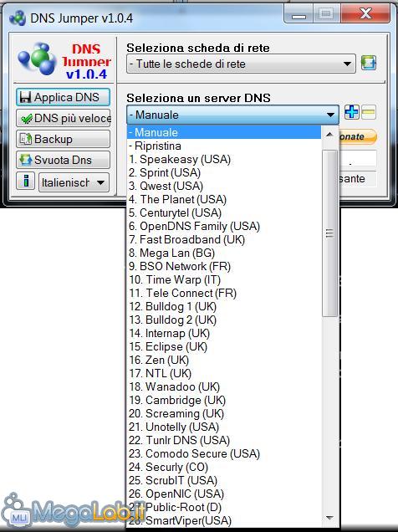Click the blue plus add DNS icon
Image resolution: width=398 pixels, height=532 pixels.
click(351, 112)
